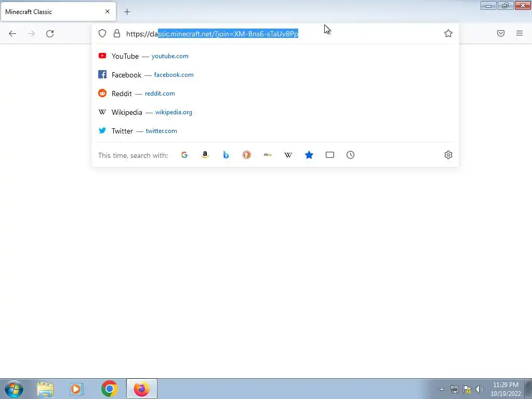Minimize the Firefox window

coord(488,5)
